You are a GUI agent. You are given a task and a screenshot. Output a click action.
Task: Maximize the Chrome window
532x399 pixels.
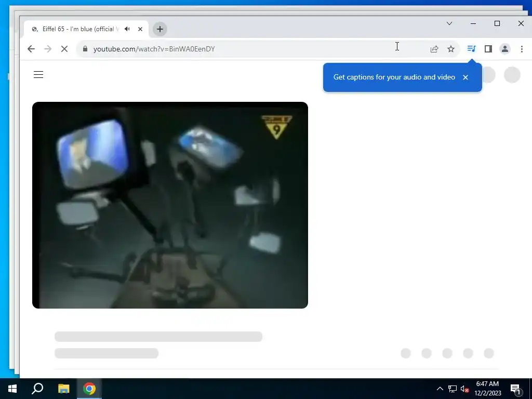(497, 23)
